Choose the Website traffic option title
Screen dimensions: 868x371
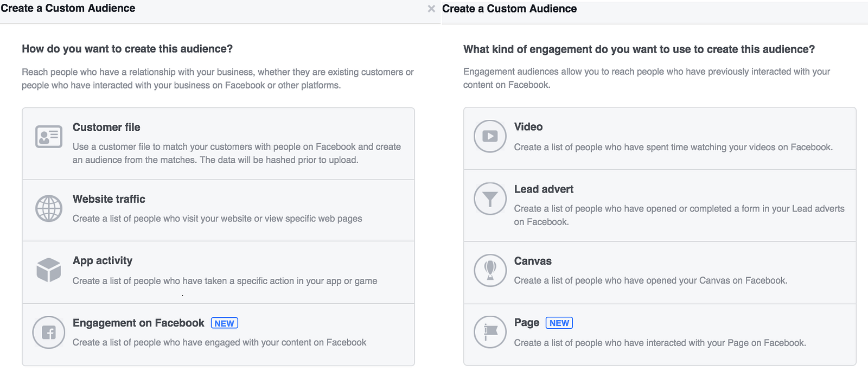click(109, 199)
